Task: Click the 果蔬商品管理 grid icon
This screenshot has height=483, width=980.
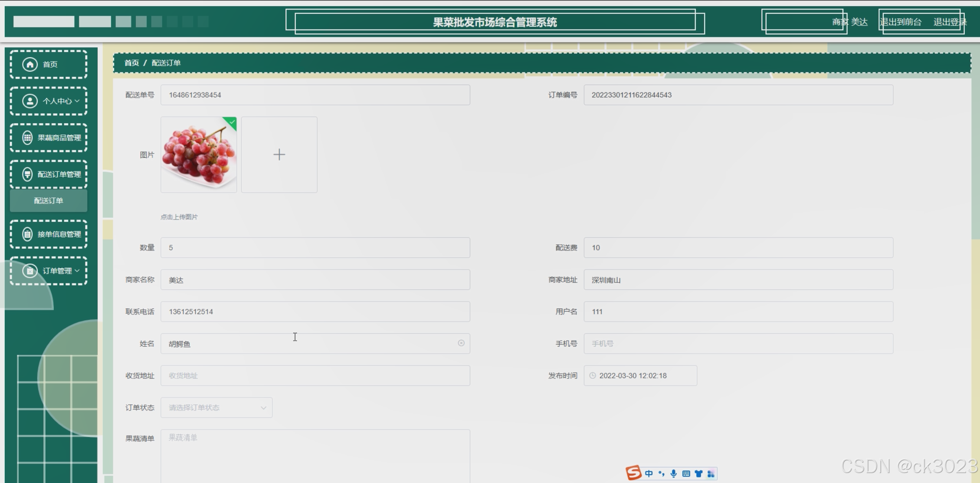Action: pyautogui.click(x=27, y=138)
